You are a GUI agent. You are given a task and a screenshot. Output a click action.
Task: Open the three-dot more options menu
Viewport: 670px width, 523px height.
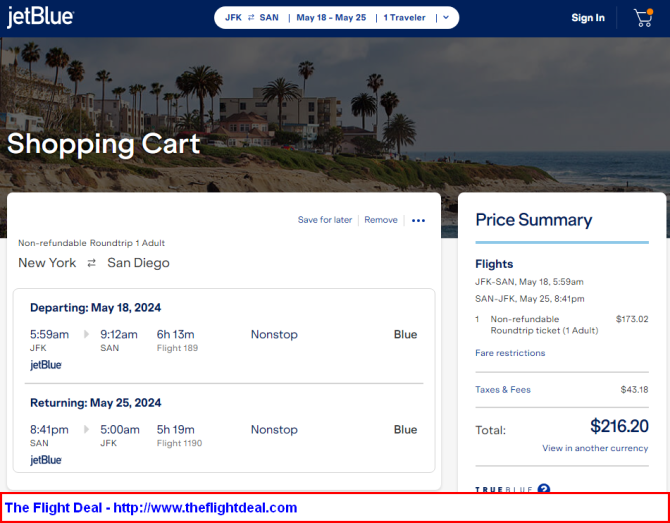click(418, 220)
